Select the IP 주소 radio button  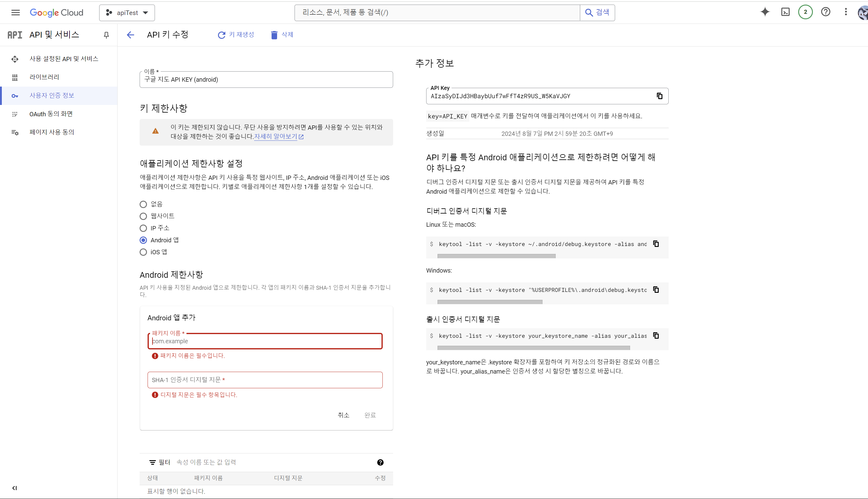pyautogui.click(x=143, y=228)
